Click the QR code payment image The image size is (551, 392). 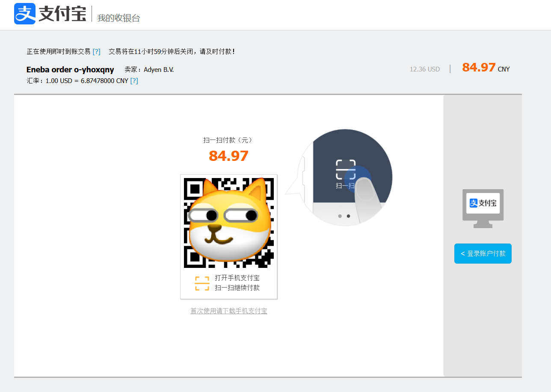coord(229,223)
